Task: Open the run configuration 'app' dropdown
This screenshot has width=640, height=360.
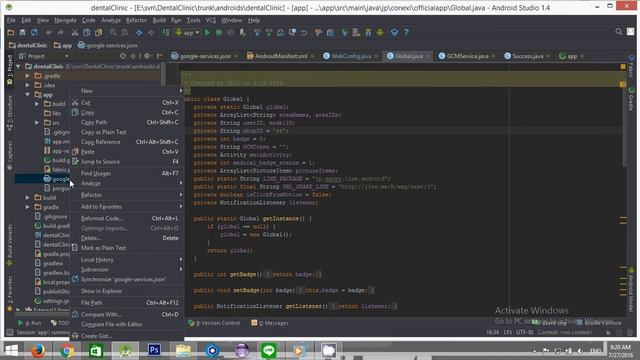Action: (x=188, y=32)
